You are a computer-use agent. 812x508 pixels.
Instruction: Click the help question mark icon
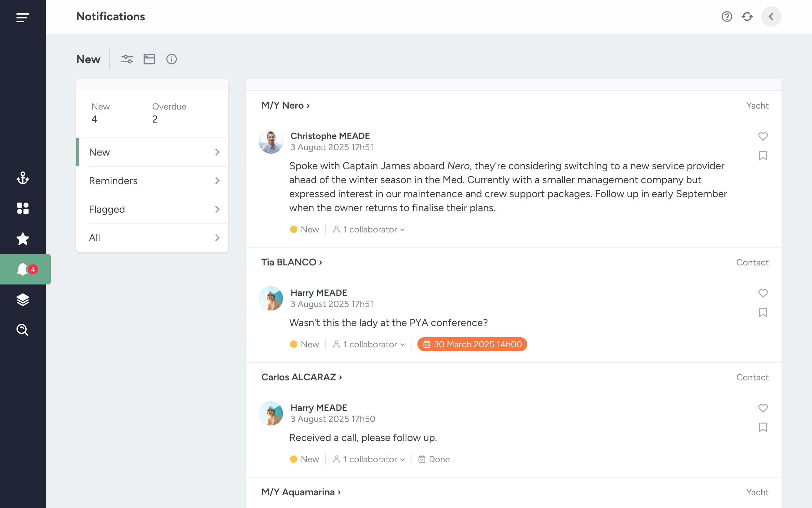(x=727, y=17)
